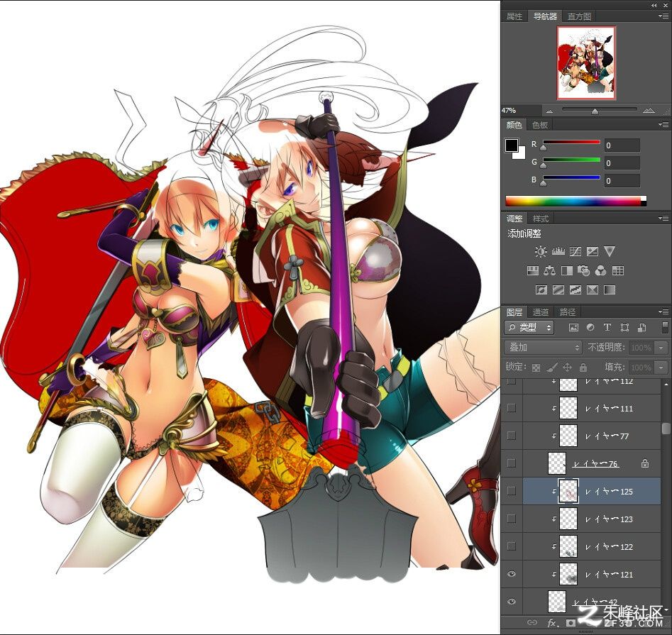Add a Photo Filter adjustment
Screen dimensions: 672x635
pyautogui.click(x=584, y=271)
